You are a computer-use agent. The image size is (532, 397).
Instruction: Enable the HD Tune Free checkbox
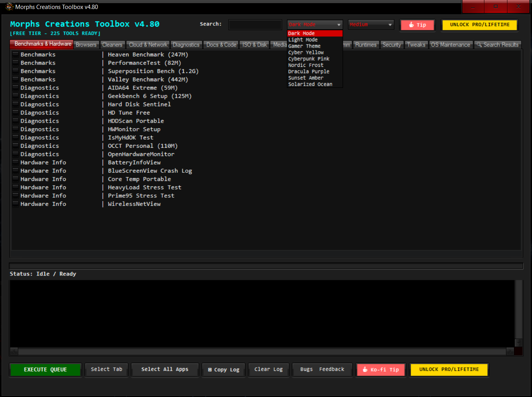(16, 113)
